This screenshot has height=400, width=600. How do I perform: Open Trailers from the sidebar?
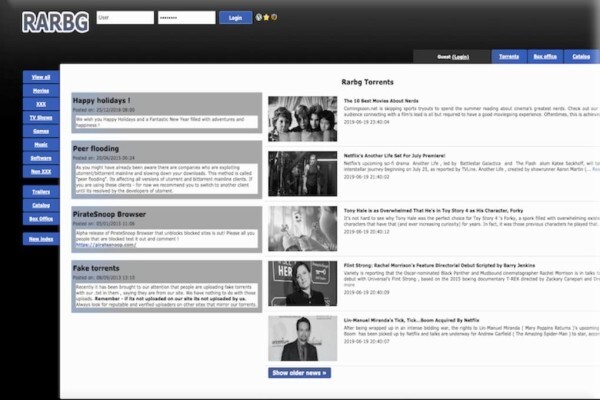point(41,191)
